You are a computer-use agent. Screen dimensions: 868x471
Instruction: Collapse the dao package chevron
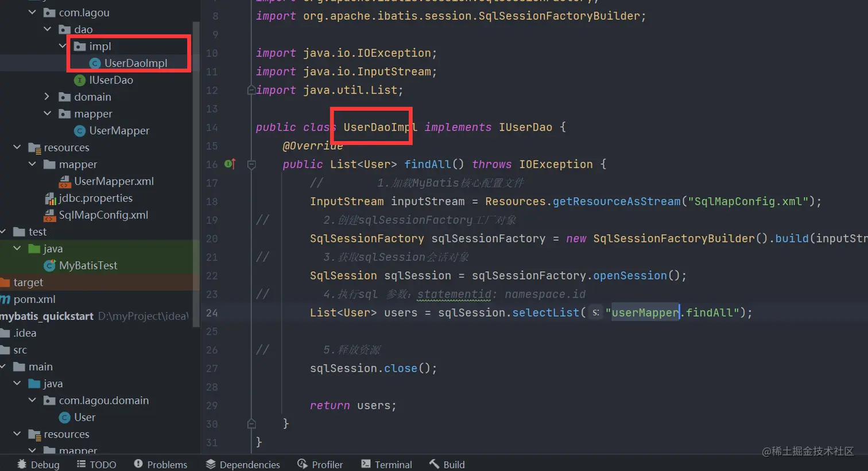[x=47, y=29]
